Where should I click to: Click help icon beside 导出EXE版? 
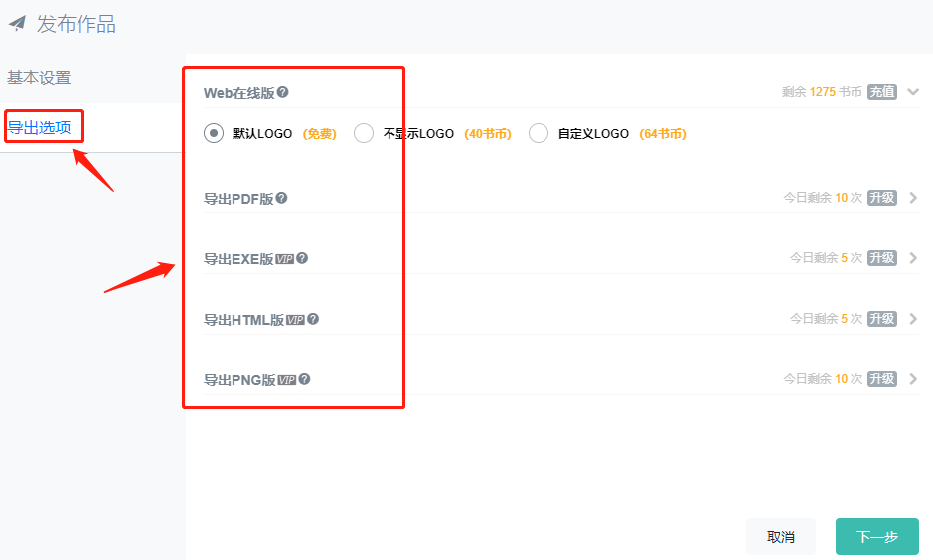click(x=302, y=258)
